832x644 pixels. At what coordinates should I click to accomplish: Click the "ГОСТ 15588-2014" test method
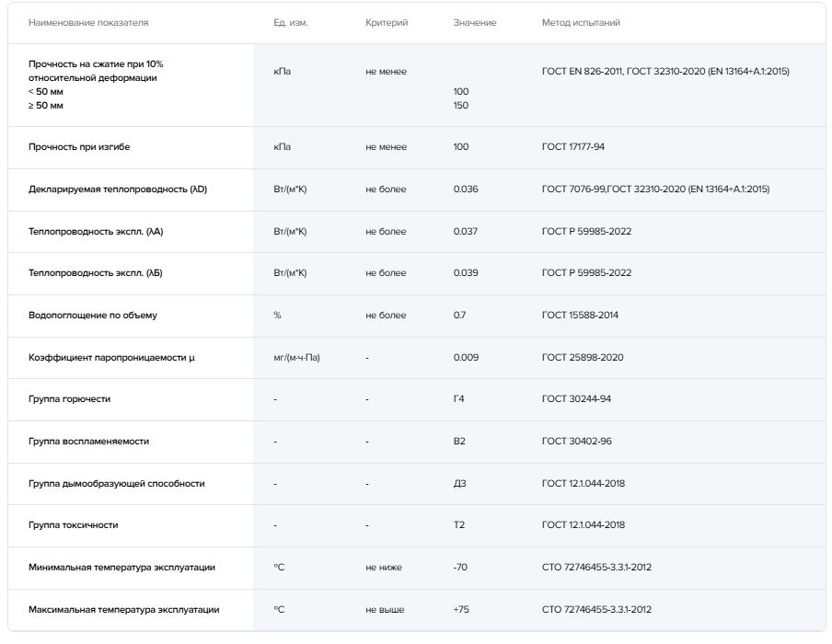580,316
